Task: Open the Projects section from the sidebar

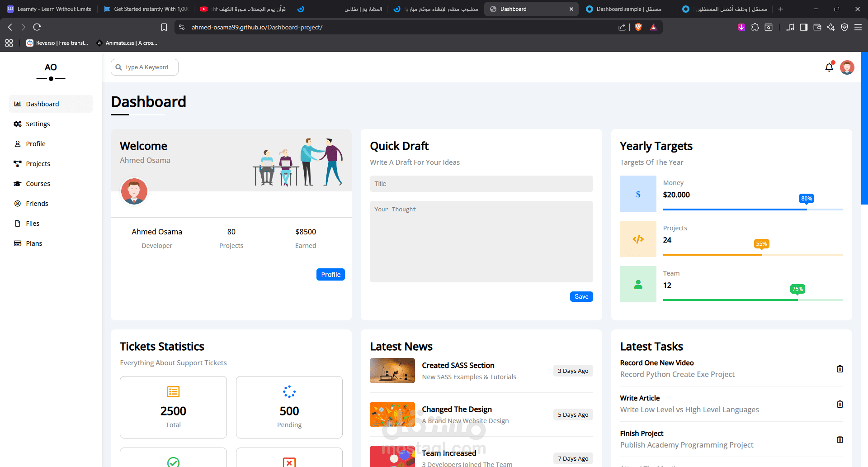Action: (x=38, y=163)
